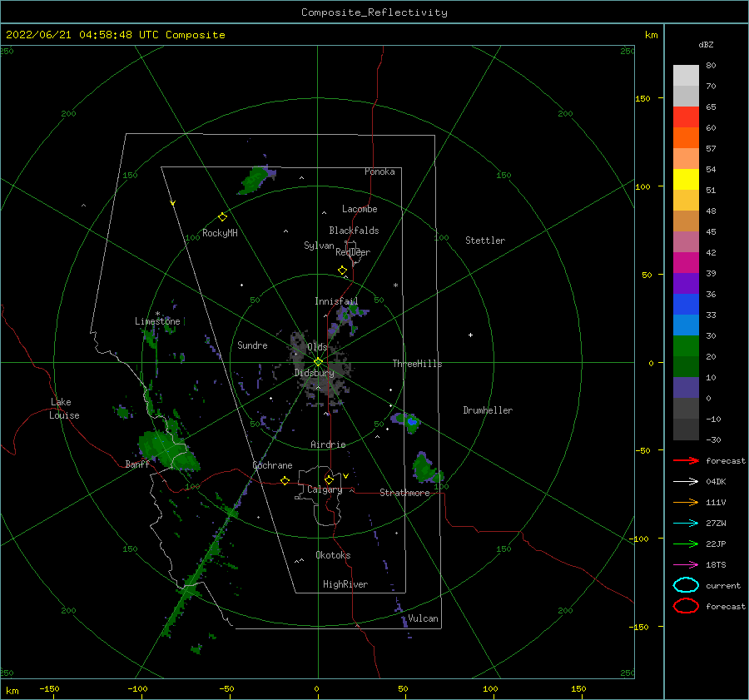Viewport: 749px width, 700px height.
Task: Select the magenta 39–42 dBZ swatch
Action: pos(686,263)
